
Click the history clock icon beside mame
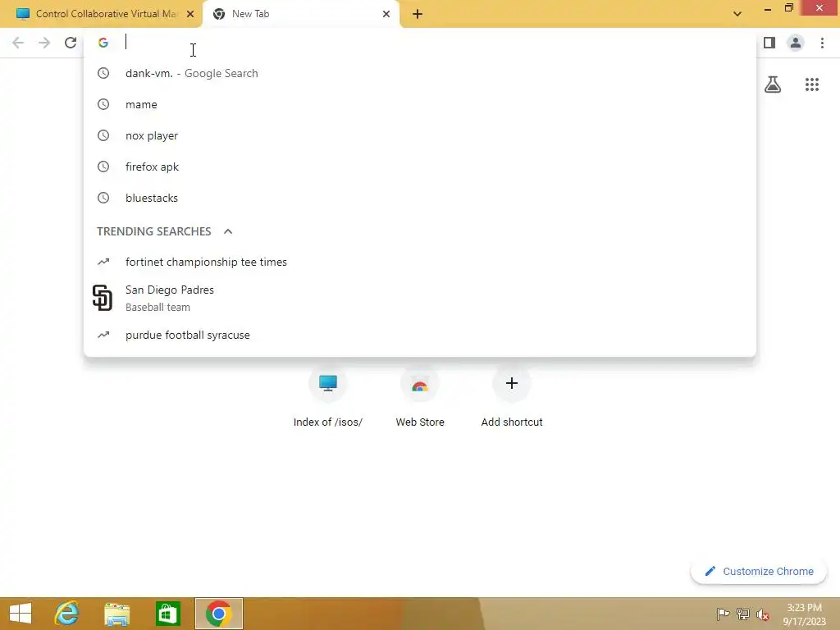(103, 104)
